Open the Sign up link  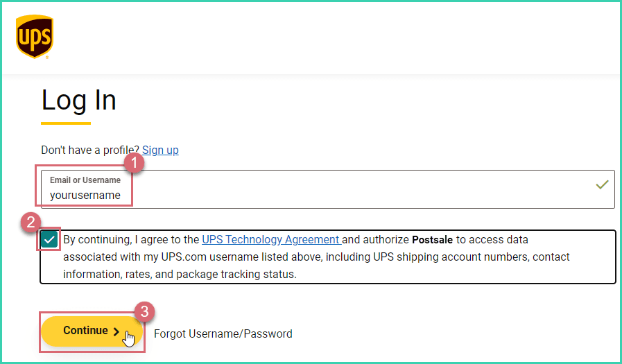coord(160,150)
